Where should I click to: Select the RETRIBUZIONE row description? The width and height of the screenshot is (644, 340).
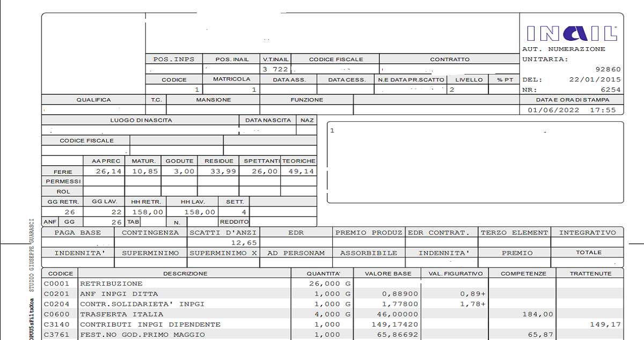(x=111, y=284)
